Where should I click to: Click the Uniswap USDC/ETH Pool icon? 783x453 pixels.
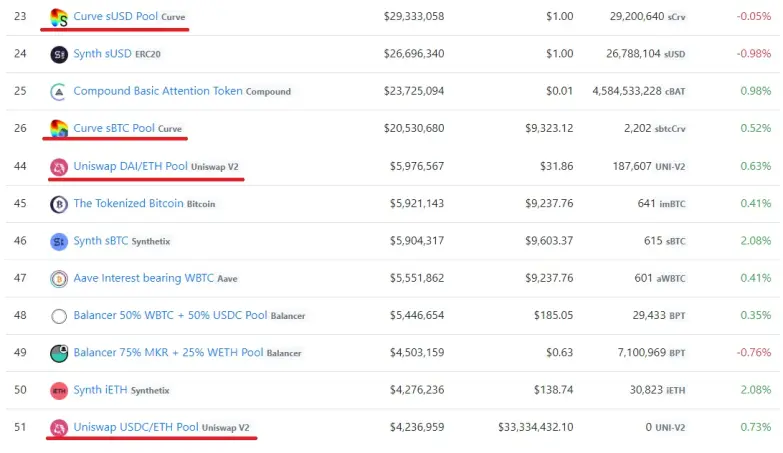tap(59, 428)
